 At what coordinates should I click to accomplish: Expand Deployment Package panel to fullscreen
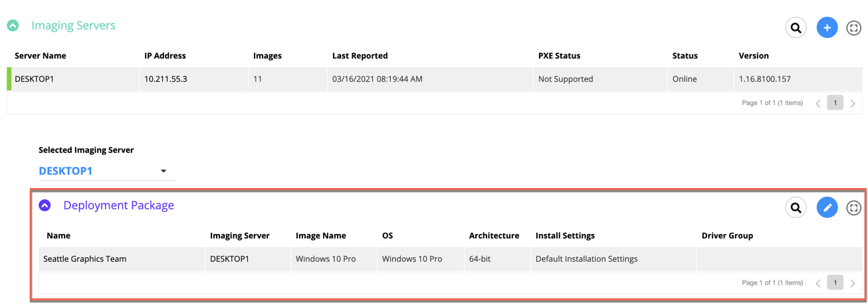coord(854,208)
